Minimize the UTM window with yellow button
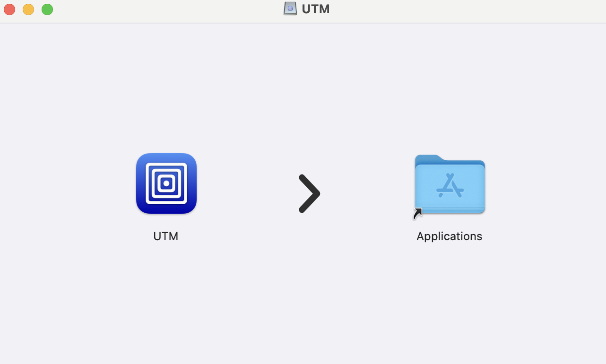Screen dimensions: 606x364 [x=28, y=9]
